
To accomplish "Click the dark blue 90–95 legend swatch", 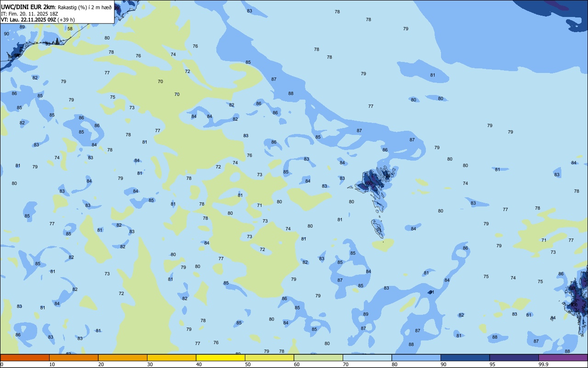I will tap(465, 357).
